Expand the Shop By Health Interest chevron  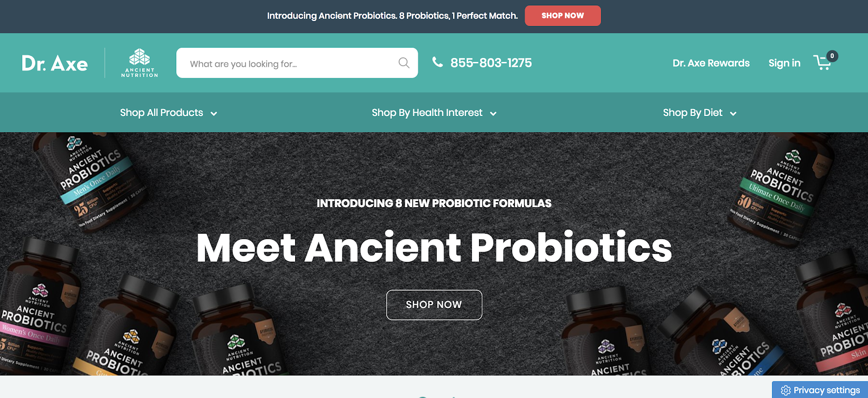coord(493,113)
